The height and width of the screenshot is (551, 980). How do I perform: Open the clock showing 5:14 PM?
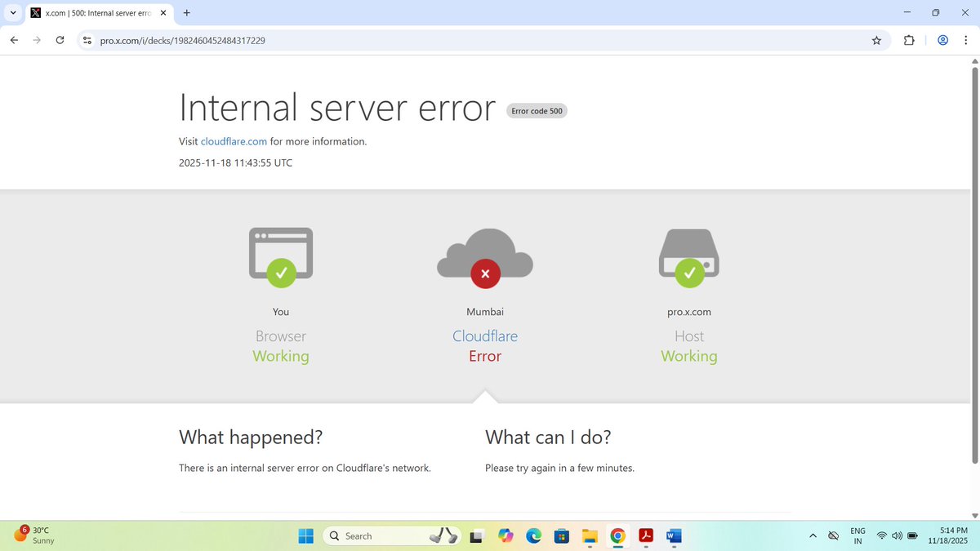[x=950, y=535]
